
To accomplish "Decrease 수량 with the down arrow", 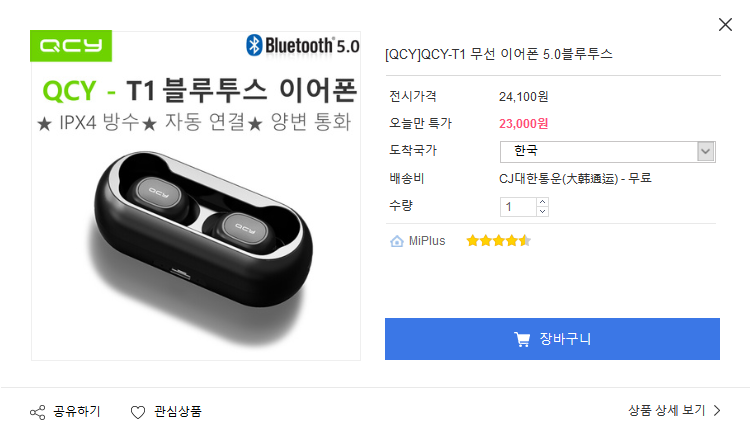I will (x=542, y=211).
